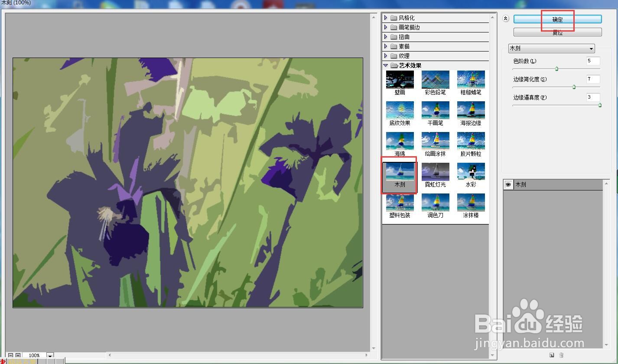Select the 海报边缘 filter thumbnail
618x364 pixels.
coord(471,110)
